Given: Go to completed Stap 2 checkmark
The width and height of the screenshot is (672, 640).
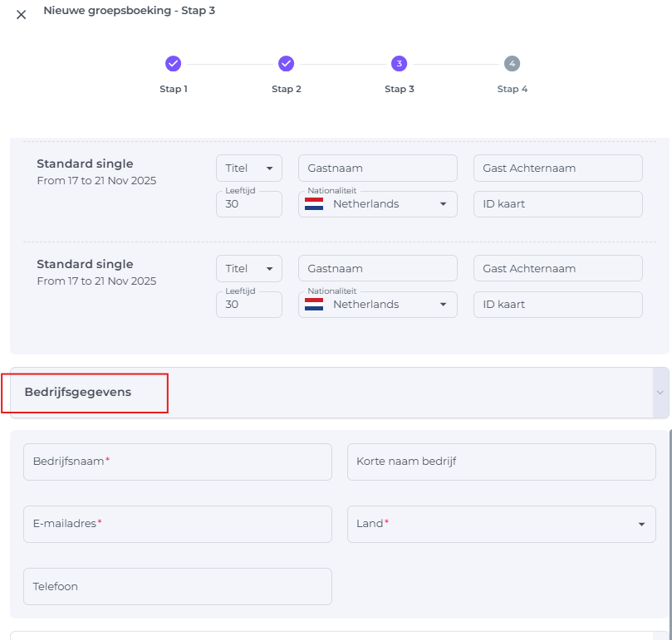Looking at the screenshot, I should [286, 64].
